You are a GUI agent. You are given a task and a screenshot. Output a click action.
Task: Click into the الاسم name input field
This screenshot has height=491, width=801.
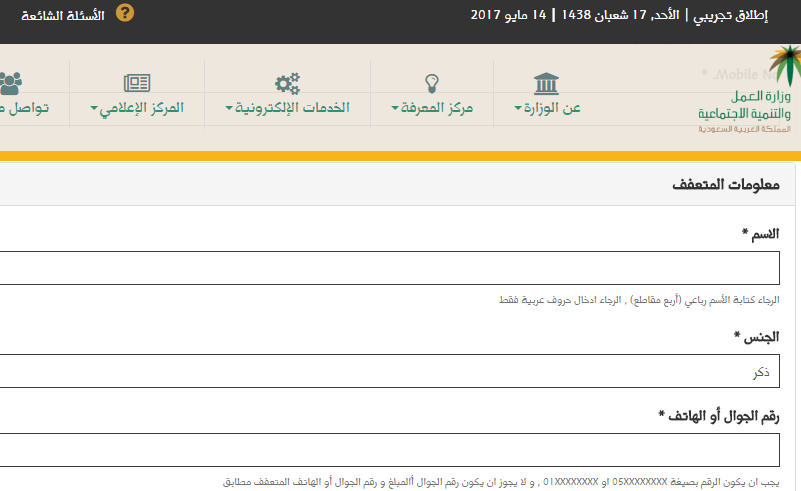pos(390,268)
